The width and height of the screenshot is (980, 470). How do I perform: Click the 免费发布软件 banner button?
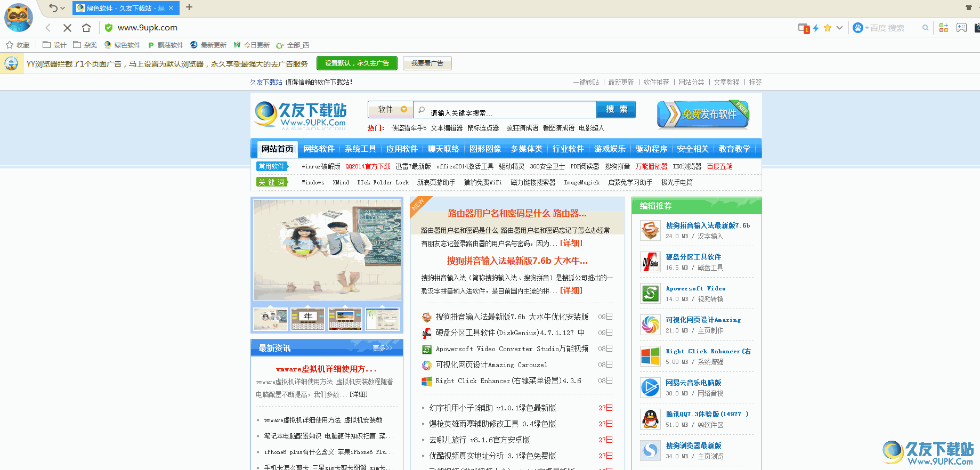point(703,114)
